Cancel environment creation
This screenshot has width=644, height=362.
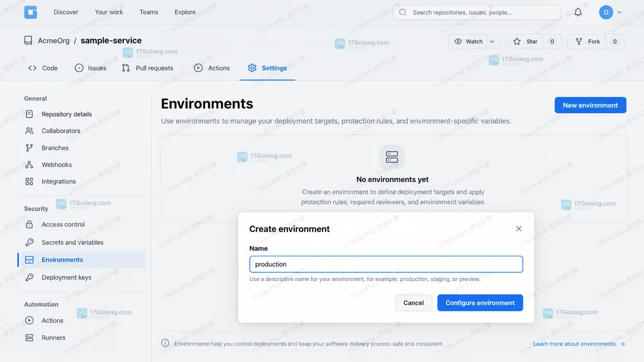coord(413,303)
